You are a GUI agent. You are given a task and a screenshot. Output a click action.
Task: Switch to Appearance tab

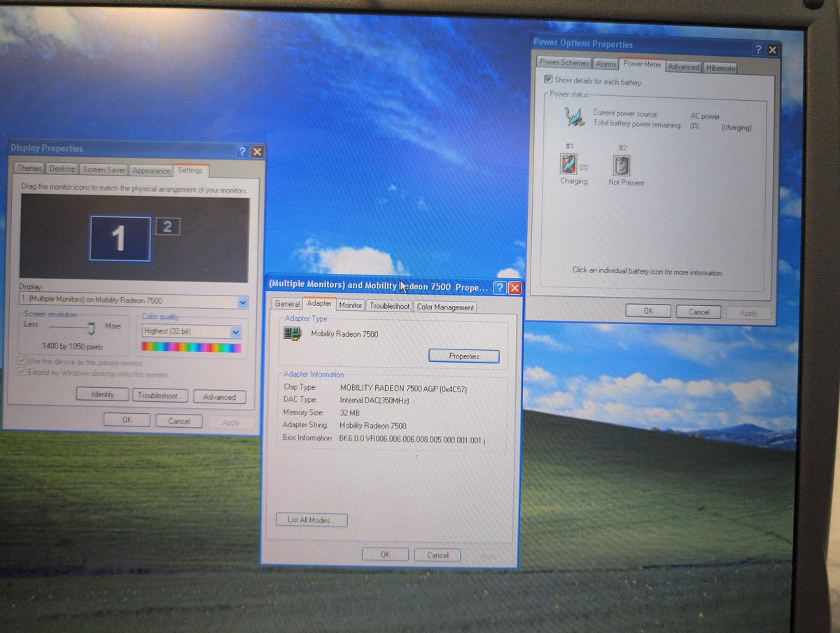[151, 171]
